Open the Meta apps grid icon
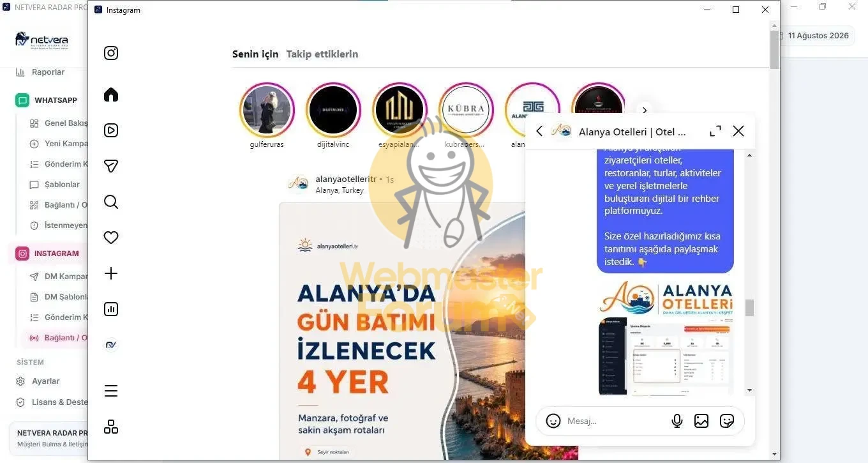The height and width of the screenshot is (463, 868). pos(111,427)
